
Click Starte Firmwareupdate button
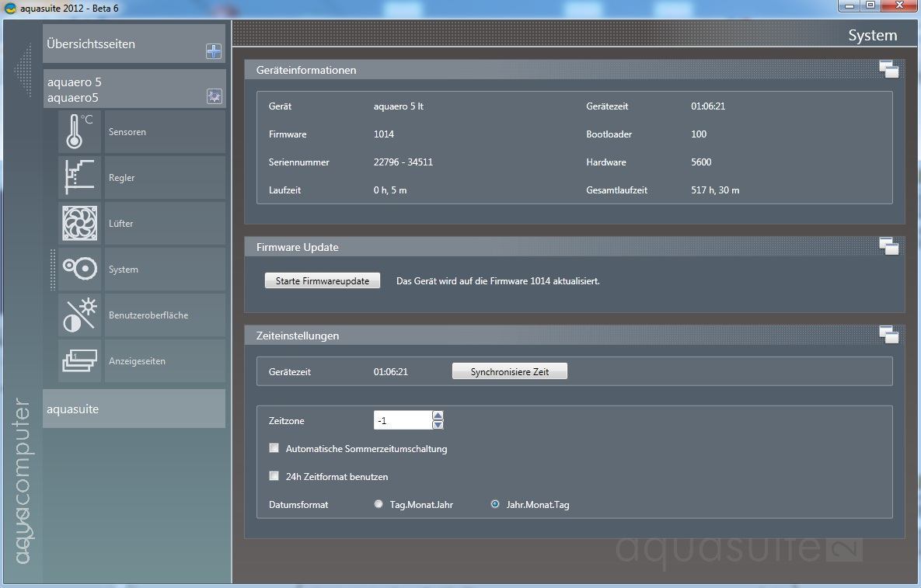[x=323, y=280]
